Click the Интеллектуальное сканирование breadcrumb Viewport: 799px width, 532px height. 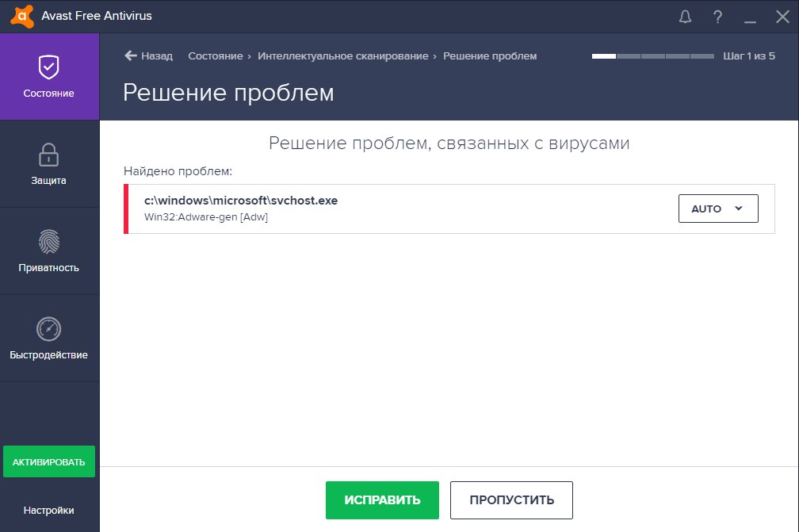(x=343, y=55)
